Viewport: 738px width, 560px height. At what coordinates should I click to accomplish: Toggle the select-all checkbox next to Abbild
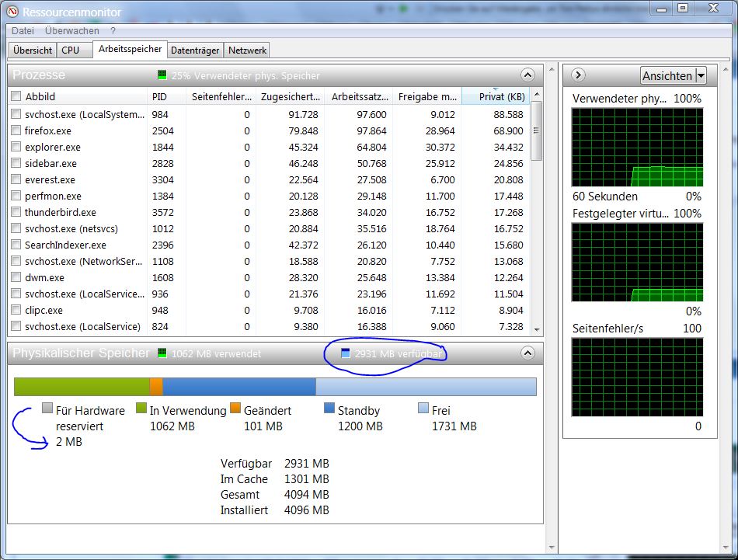coord(16,96)
